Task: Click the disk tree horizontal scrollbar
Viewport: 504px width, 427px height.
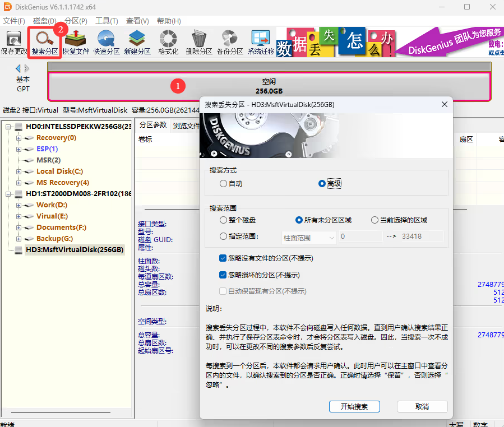Action: 61,412
